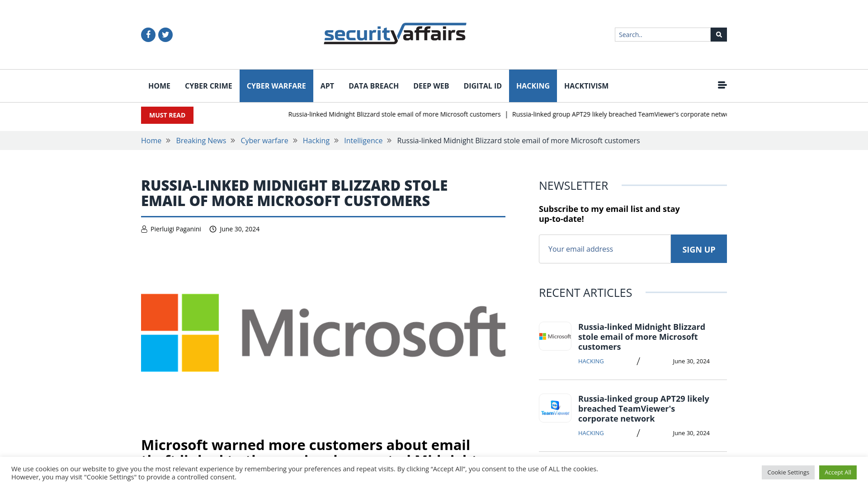
Task: Click the Facebook icon in the header
Action: point(148,34)
